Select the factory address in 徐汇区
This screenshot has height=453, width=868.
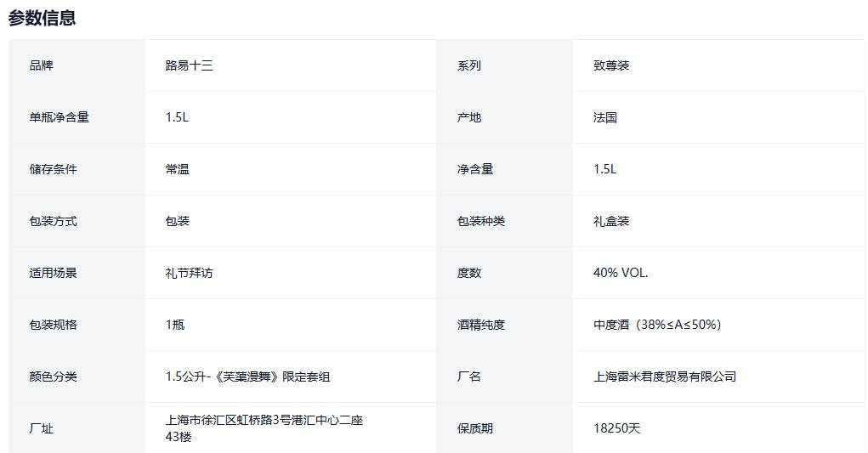click(x=264, y=428)
